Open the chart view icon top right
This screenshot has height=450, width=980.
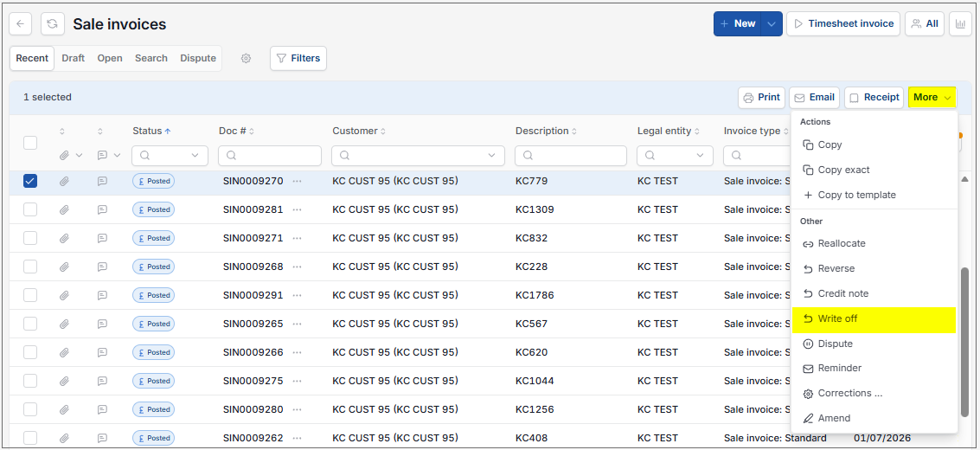(x=959, y=23)
